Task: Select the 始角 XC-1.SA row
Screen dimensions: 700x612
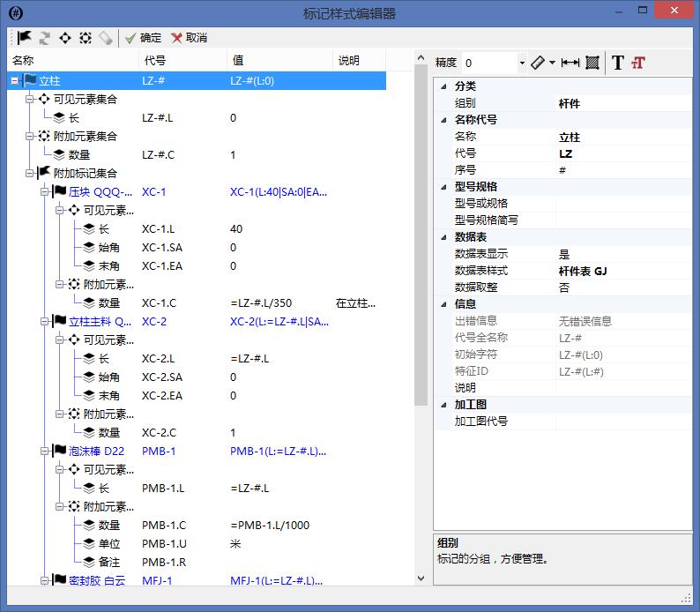Action: 197,247
